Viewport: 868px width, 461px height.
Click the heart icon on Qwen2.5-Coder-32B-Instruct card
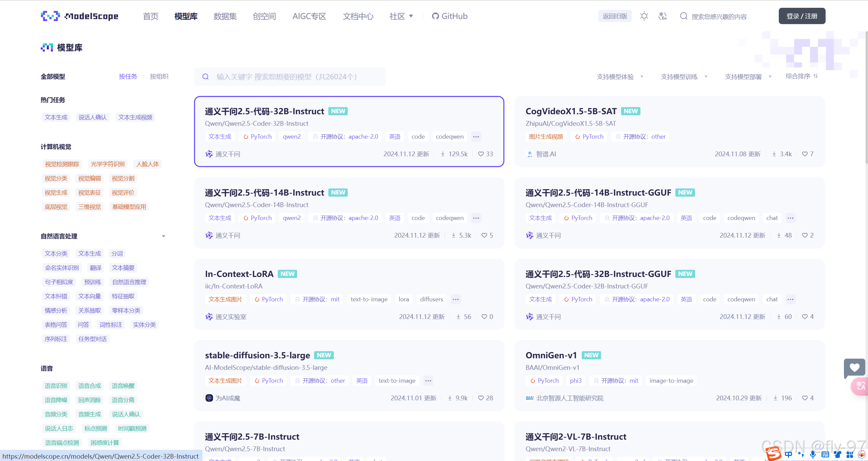[x=481, y=154]
